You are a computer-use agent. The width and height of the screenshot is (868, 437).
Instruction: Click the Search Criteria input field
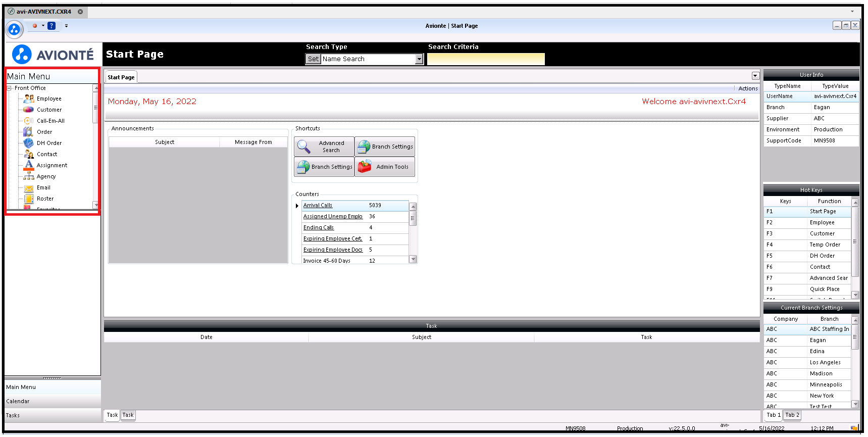coord(486,59)
